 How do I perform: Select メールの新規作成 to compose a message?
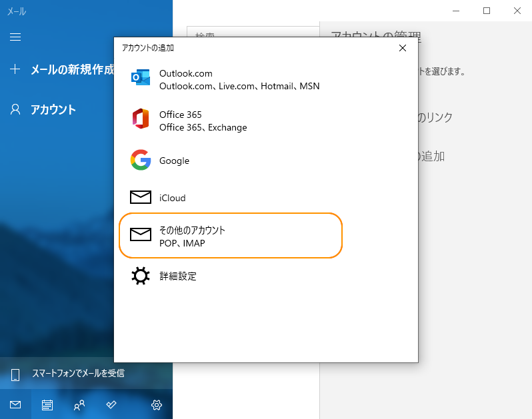pyautogui.click(x=72, y=69)
